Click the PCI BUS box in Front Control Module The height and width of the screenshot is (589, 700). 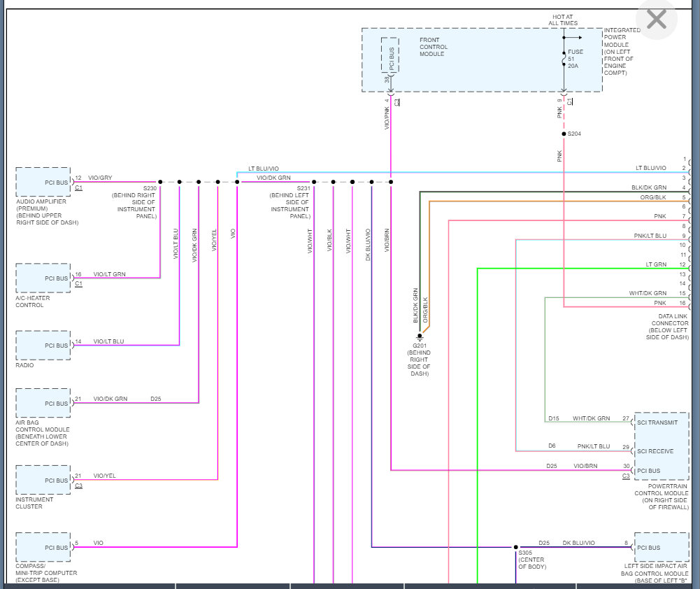point(390,55)
